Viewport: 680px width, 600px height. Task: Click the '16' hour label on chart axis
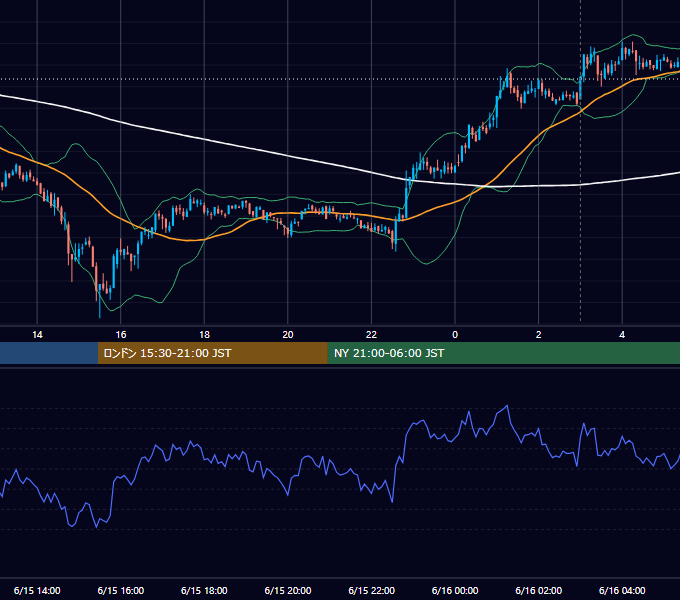pyautogui.click(x=121, y=335)
